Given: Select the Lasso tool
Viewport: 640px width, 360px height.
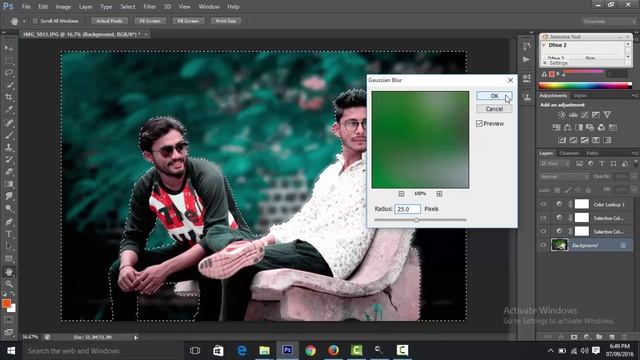Looking at the screenshot, I should tap(9, 73).
